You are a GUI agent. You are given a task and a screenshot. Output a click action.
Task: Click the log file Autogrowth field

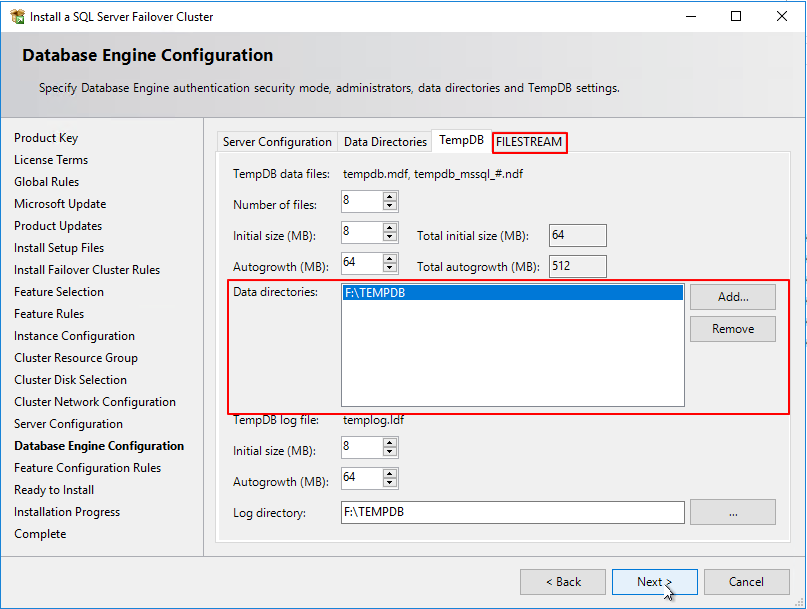click(x=362, y=478)
